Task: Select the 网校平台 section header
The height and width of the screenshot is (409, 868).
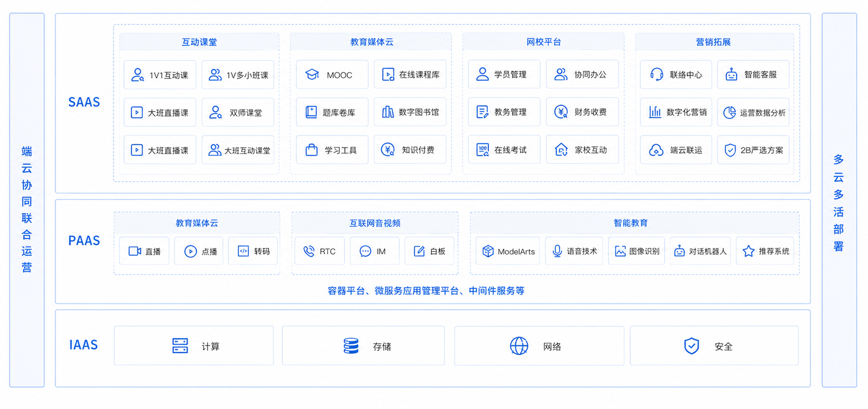Action: (x=543, y=42)
